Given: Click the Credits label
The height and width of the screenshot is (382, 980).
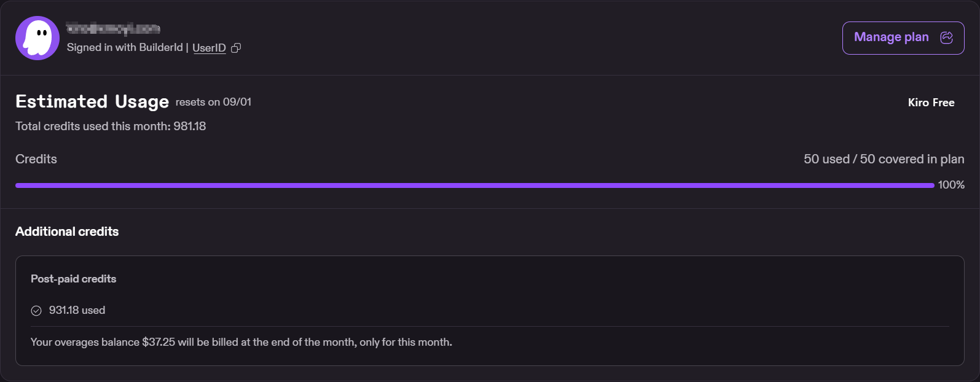Looking at the screenshot, I should [x=36, y=159].
